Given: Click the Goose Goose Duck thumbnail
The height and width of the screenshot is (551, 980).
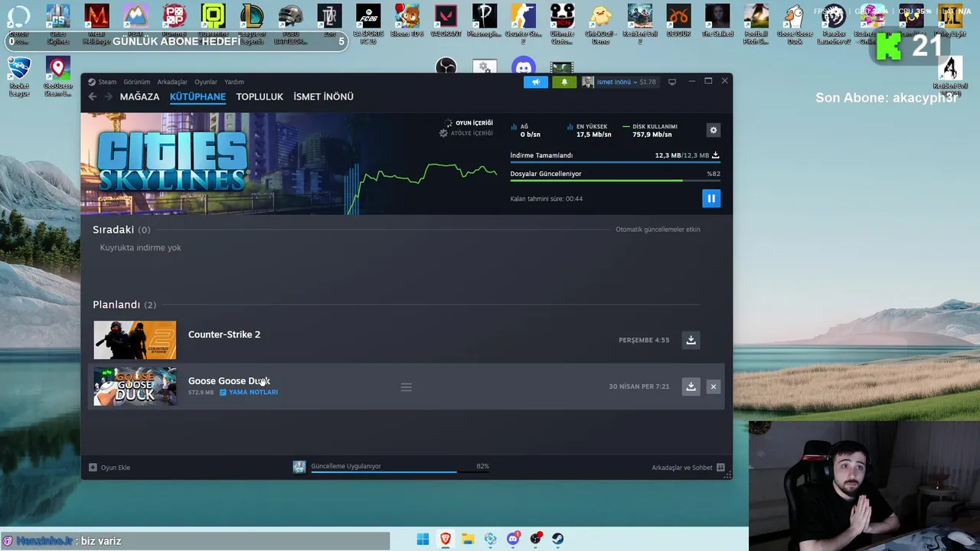Looking at the screenshot, I should coord(135,386).
